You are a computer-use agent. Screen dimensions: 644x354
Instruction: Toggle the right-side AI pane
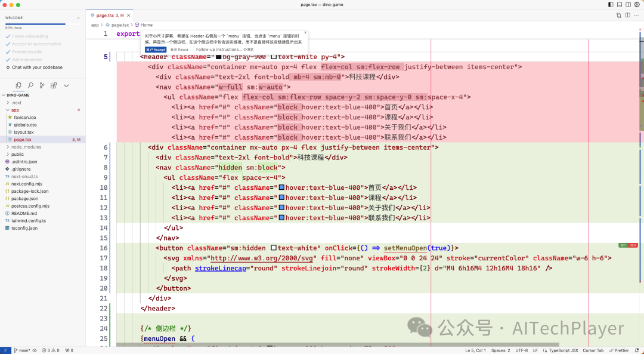tap(628, 4)
